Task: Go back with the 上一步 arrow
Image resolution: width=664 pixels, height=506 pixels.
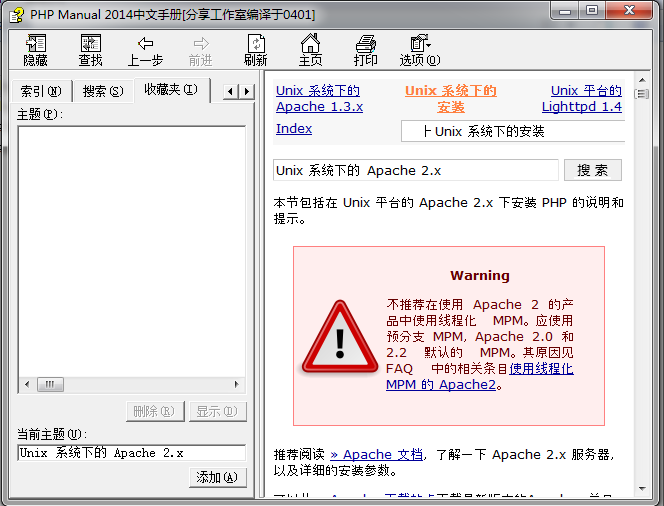Action: [145, 51]
